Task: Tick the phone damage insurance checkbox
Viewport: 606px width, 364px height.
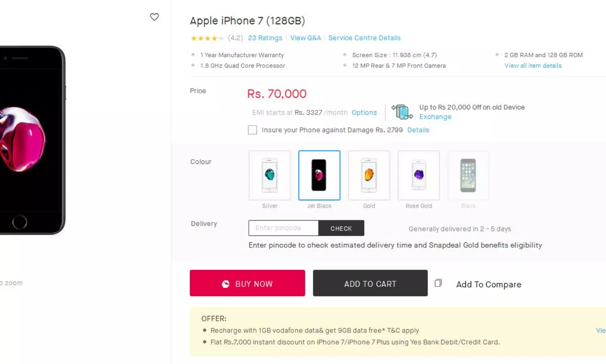Action: (x=253, y=130)
